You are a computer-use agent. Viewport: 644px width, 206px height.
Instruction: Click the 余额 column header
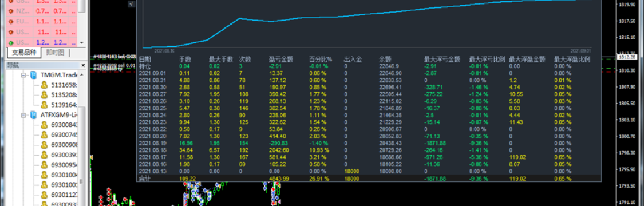pos(385,59)
